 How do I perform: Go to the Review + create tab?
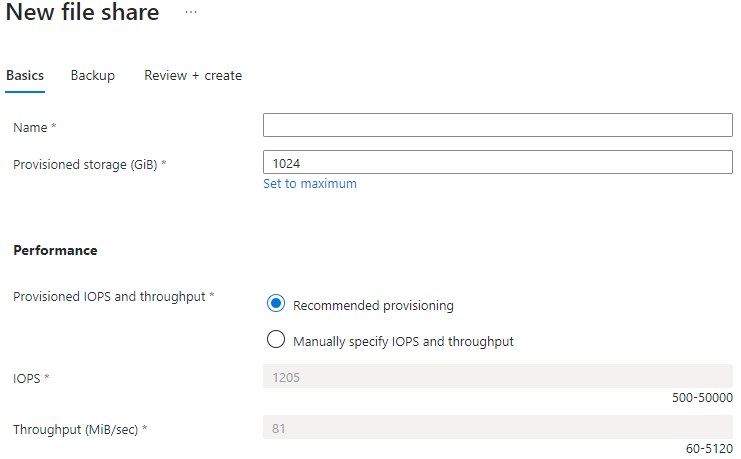[x=193, y=75]
